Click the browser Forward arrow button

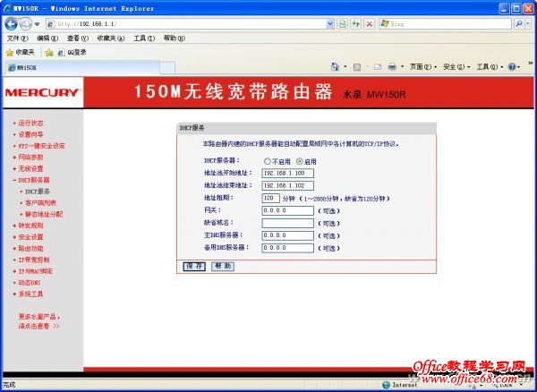25,24
